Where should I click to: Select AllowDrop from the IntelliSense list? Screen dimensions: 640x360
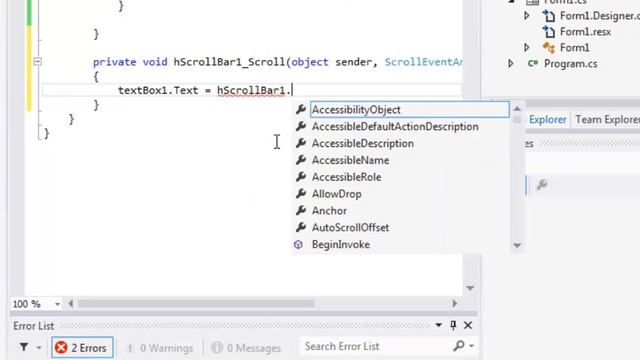tap(336, 194)
